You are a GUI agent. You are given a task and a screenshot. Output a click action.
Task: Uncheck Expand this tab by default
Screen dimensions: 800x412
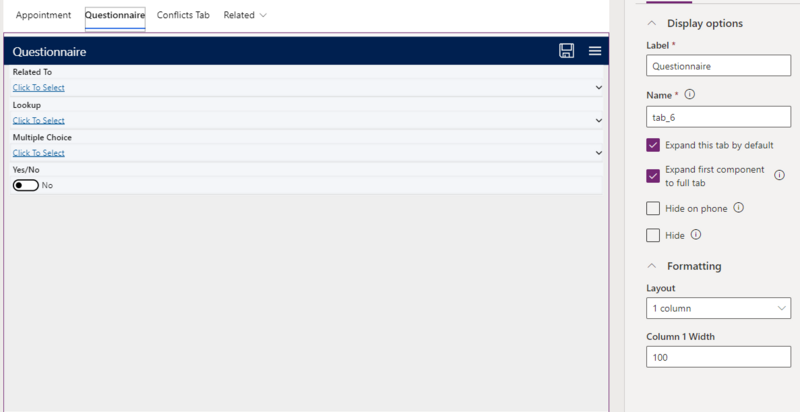(x=653, y=145)
